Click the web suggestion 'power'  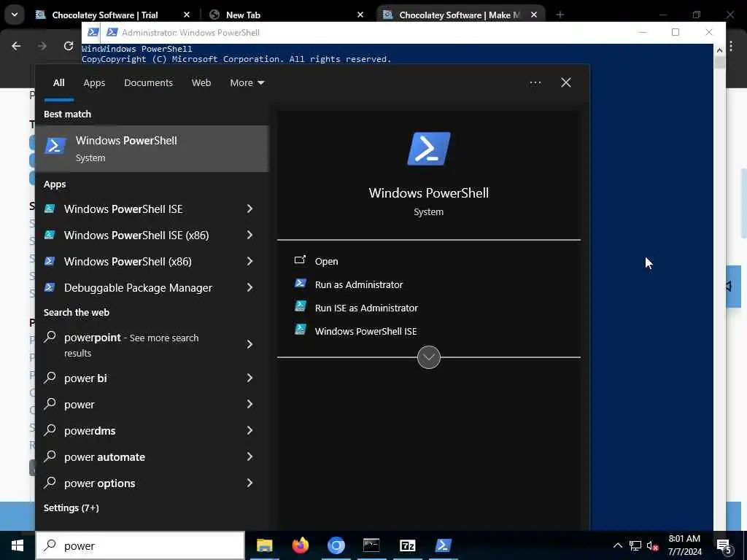tap(79, 405)
